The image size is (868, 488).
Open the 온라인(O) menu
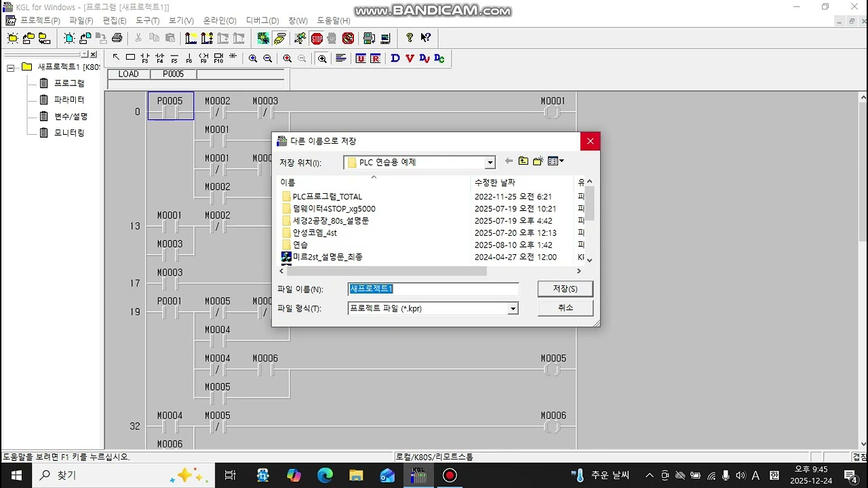(x=220, y=21)
